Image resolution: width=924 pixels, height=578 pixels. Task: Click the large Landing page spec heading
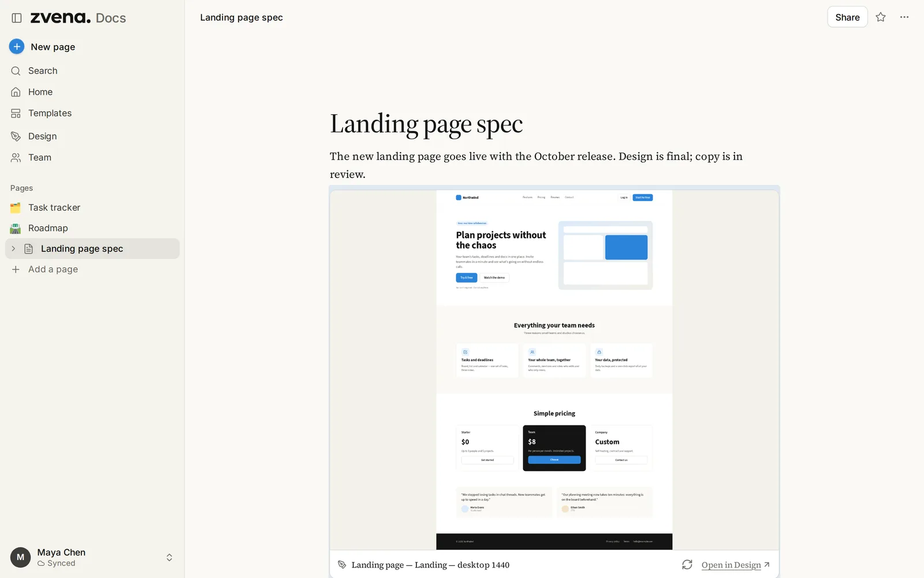(426, 124)
